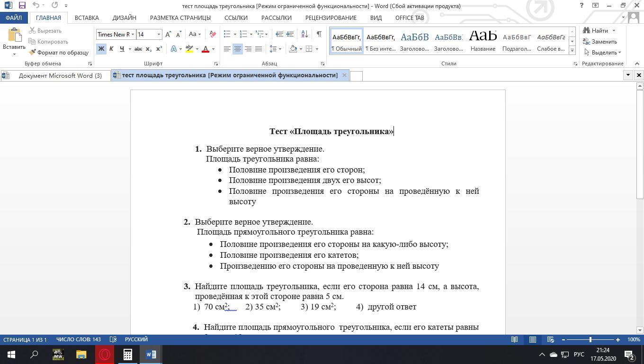
Task: Open Calculator from the taskbar
Action: (x=127, y=354)
